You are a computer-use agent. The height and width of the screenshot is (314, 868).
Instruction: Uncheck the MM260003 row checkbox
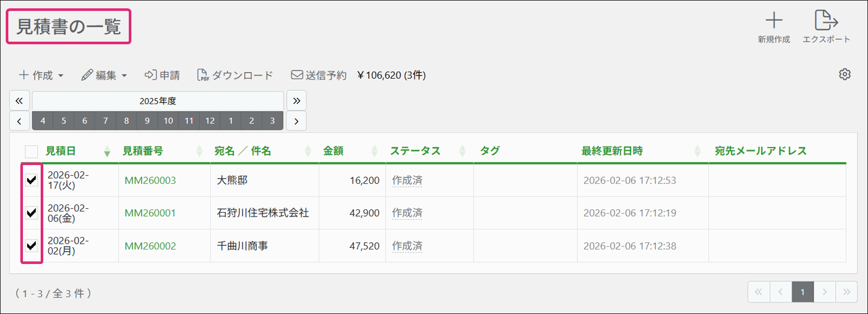click(32, 180)
